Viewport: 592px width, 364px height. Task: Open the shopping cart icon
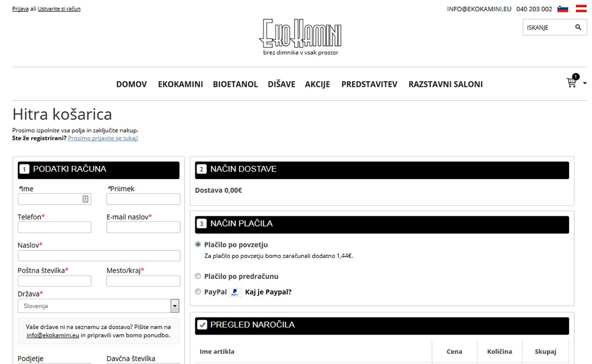pos(572,82)
